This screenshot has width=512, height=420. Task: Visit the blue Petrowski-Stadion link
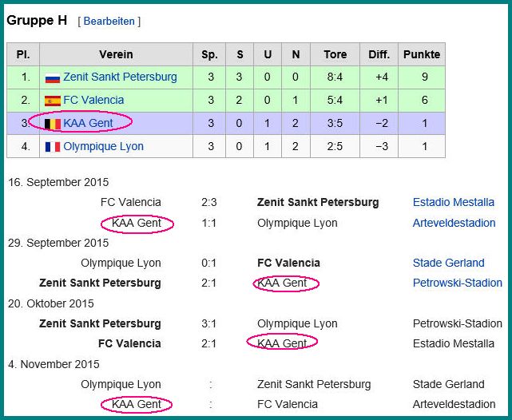[458, 283]
